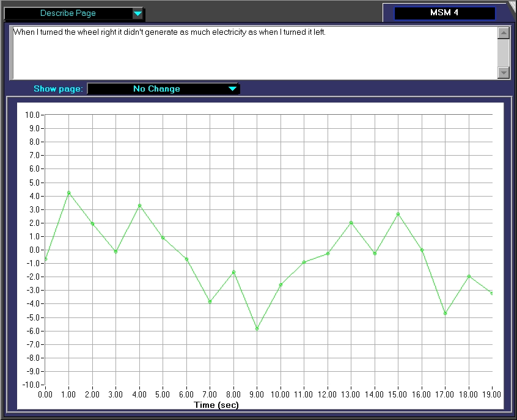
Task: Click the data point at 4.00 seconds
Action: [140, 206]
